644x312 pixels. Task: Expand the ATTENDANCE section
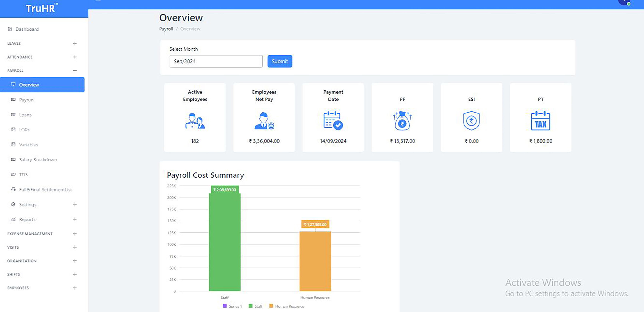pos(75,57)
